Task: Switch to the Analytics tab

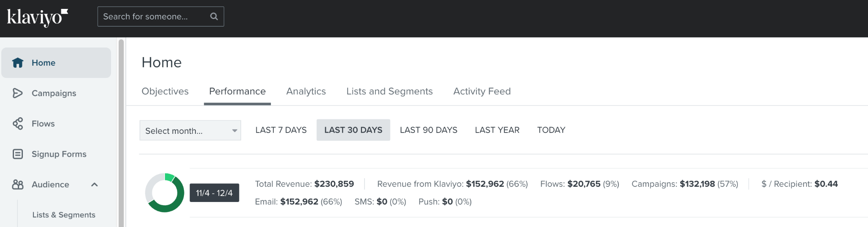Action: [x=306, y=91]
